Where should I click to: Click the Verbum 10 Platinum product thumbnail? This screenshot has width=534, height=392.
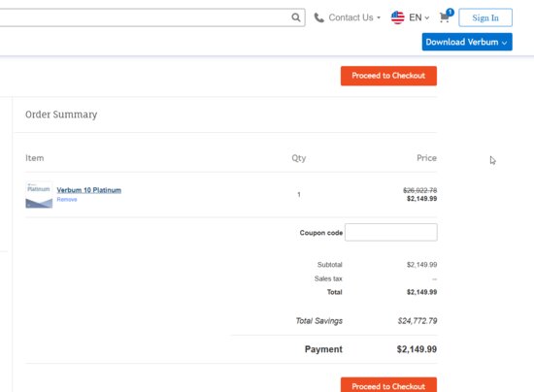[39, 195]
